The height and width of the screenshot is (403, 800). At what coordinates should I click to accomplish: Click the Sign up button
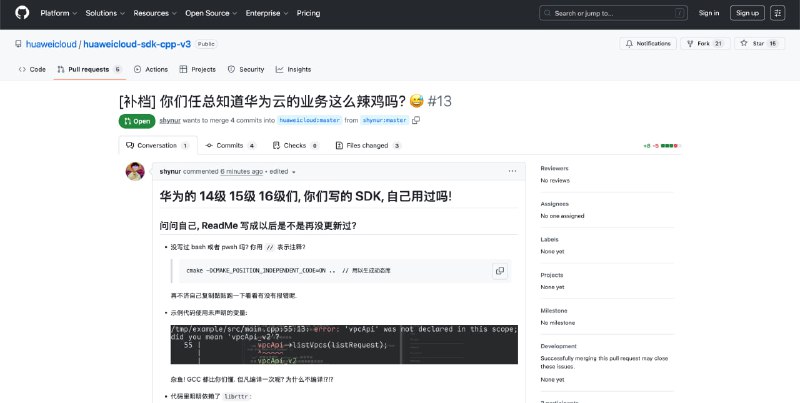point(747,13)
